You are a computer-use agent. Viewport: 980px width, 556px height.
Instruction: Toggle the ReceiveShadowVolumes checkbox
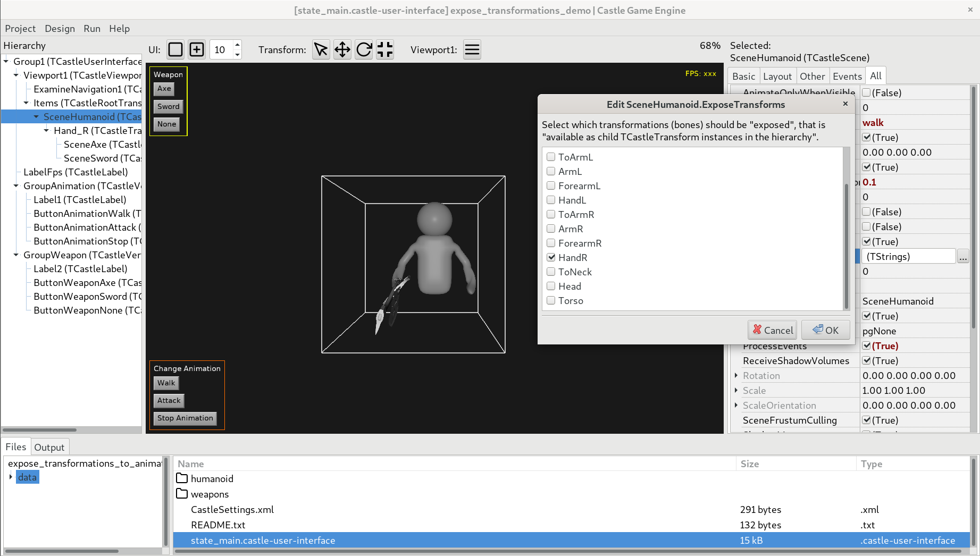tap(867, 360)
